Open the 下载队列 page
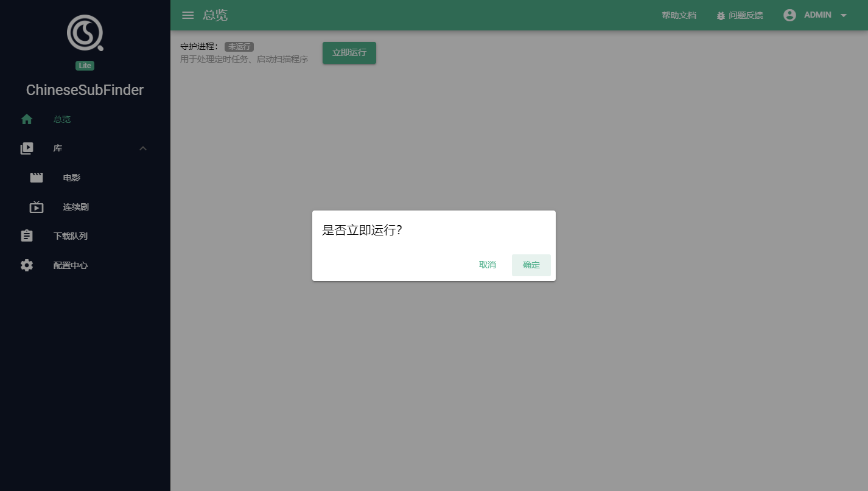This screenshot has width=868, height=491. pos(85,236)
